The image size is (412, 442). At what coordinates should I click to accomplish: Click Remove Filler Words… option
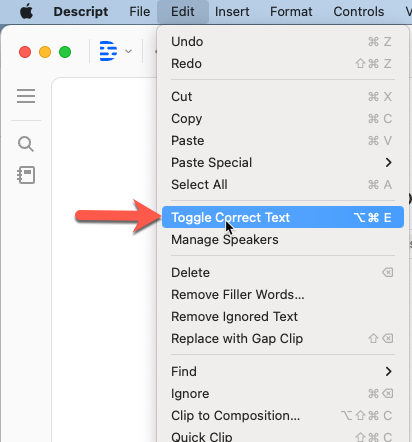point(283,294)
